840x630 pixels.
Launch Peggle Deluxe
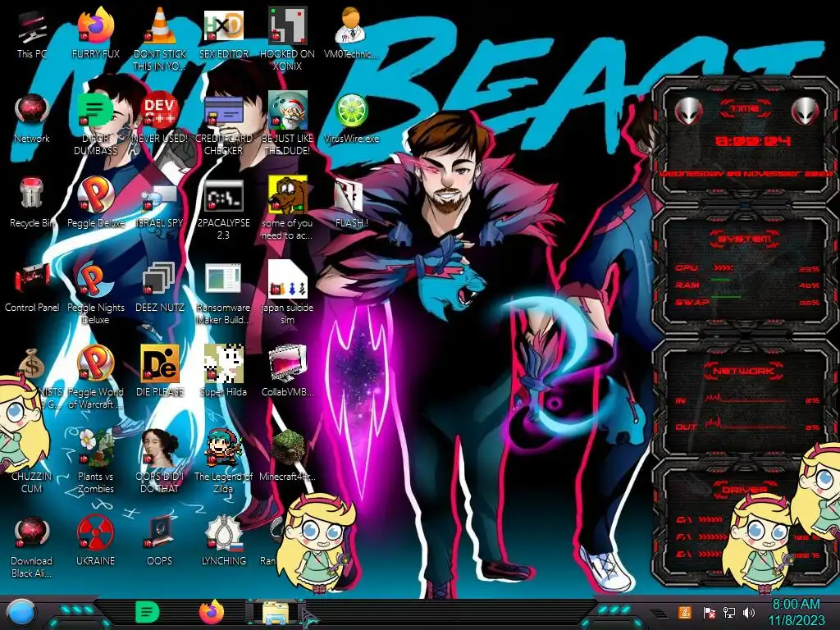(x=96, y=203)
